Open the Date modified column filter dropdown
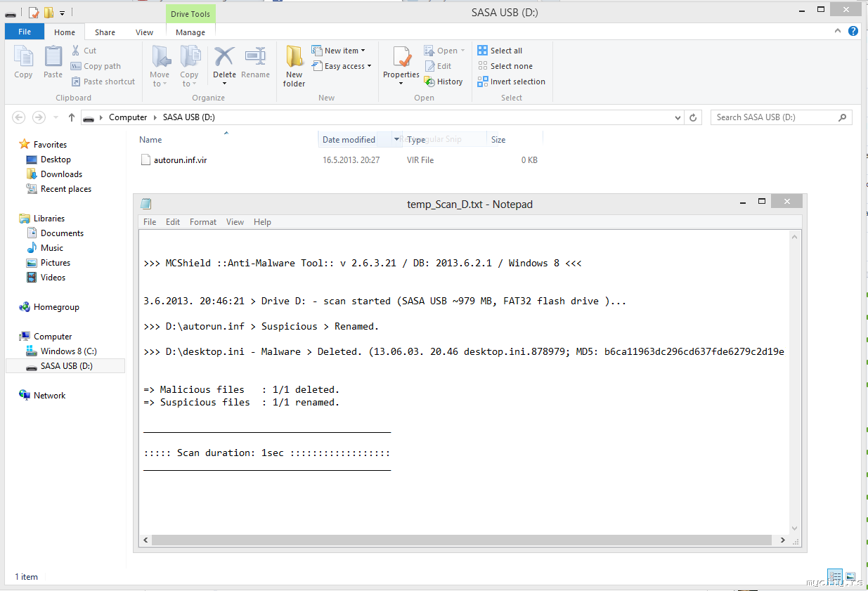The height and width of the screenshot is (591, 868). [x=396, y=140]
